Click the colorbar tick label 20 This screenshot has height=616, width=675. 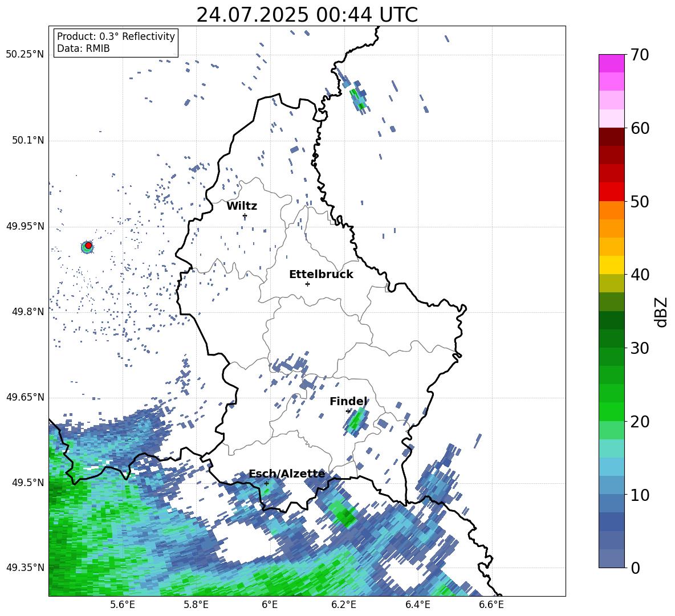[640, 422]
